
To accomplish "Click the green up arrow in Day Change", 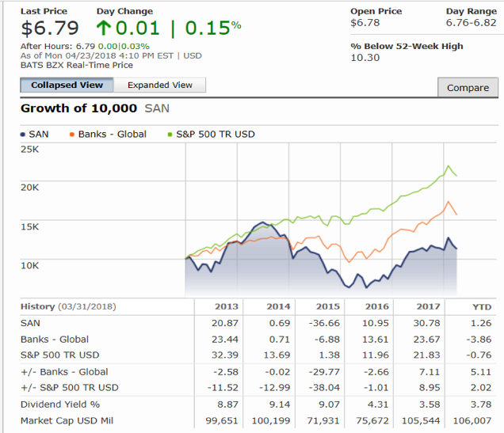I will click(104, 28).
